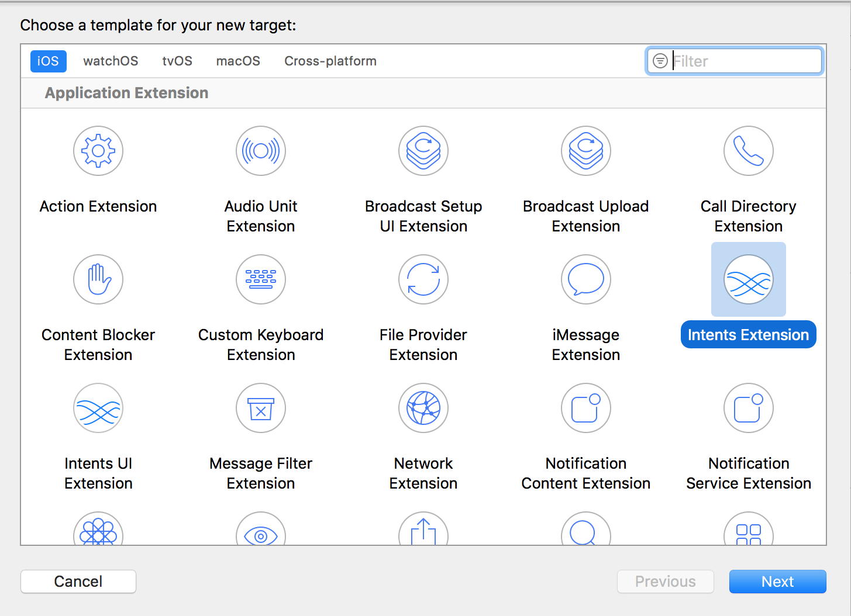
Task: Pick the Broadcast Upload Extension icon
Action: click(586, 151)
